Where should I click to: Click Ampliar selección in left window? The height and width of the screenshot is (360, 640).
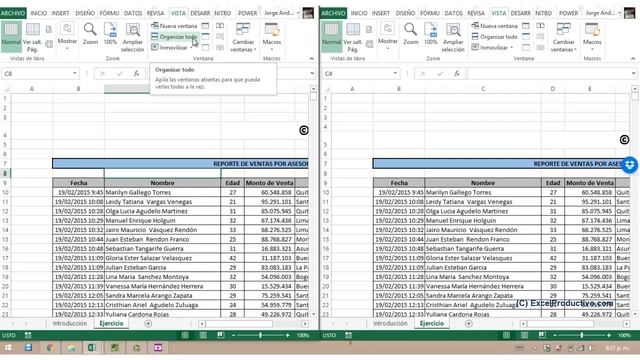[133, 37]
